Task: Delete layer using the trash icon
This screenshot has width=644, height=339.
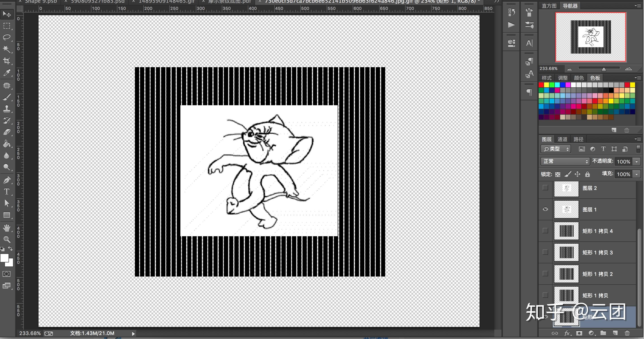Action: tap(627, 333)
